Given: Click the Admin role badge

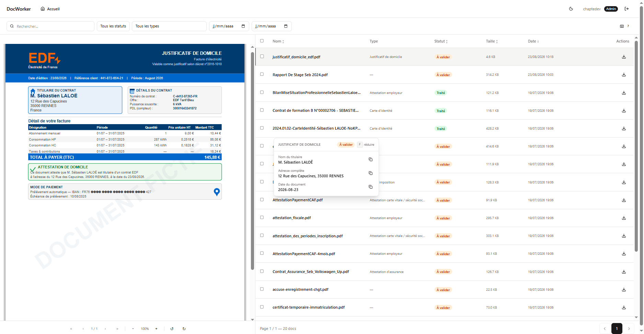Looking at the screenshot, I should [x=611, y=9].
